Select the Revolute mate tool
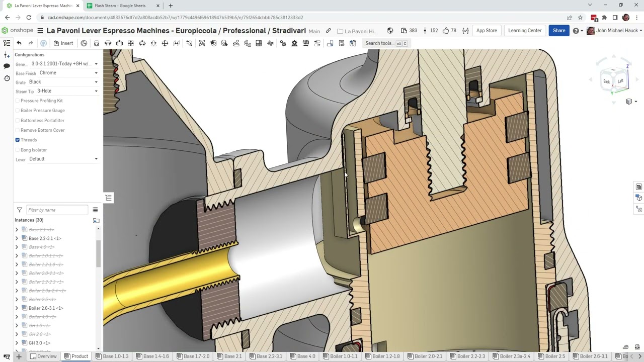 point(108,43)
